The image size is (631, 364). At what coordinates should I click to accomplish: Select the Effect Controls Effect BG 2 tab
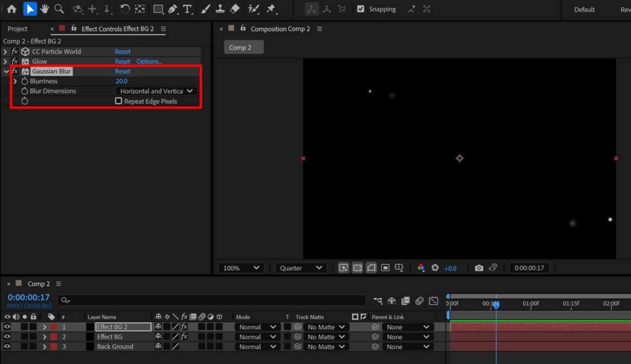click(x=118, y=29)
